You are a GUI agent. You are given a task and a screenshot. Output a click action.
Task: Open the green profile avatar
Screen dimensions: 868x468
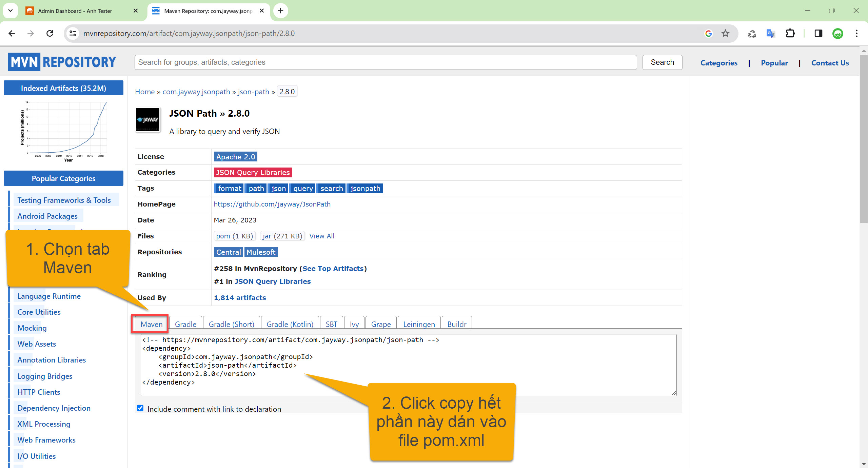tap(838, 33)
